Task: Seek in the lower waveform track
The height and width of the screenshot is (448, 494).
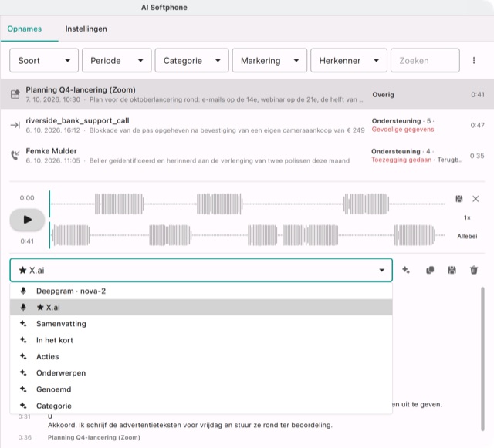Action: [x=247, y=235]
